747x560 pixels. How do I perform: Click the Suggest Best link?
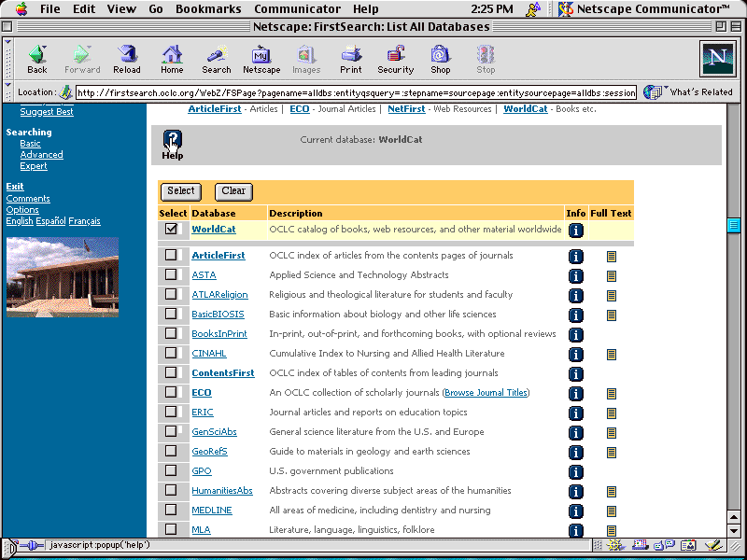47,111
